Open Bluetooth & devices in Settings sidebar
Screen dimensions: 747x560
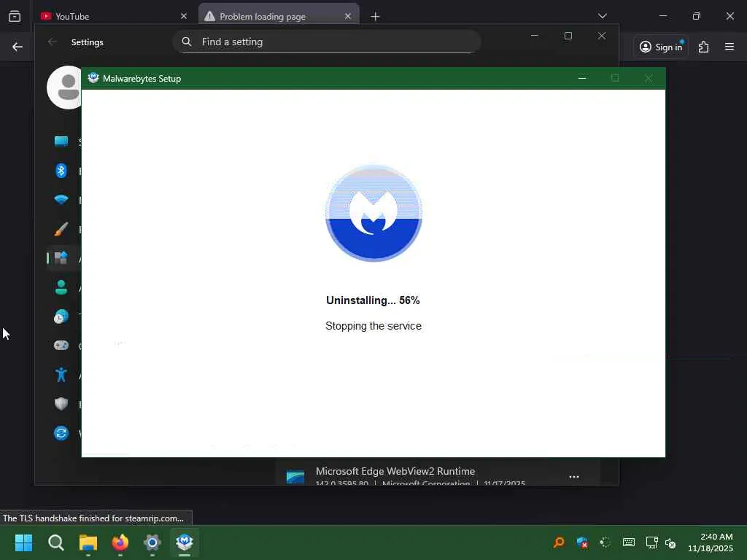(x=61, y=171)
